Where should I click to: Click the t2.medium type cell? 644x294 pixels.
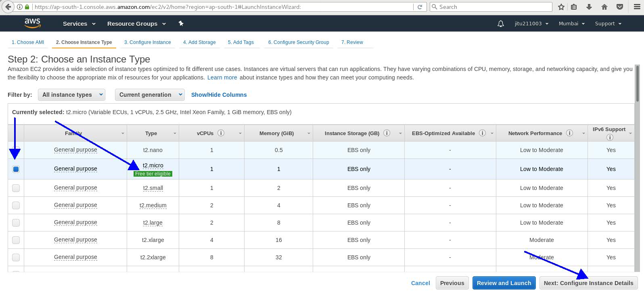(x=153, y=205)
